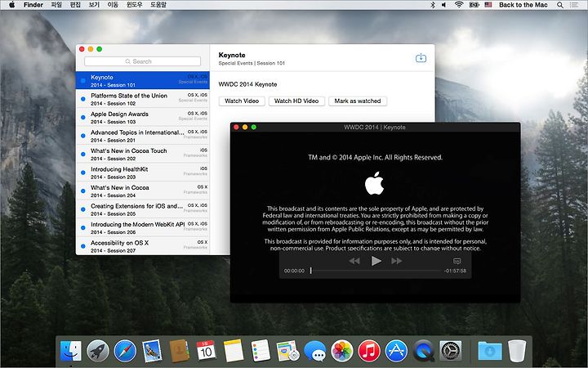Open QuickTime Player from the Dock
Image resolution: width=588 pixels, height=368 pixels.
tap(423, 351)
